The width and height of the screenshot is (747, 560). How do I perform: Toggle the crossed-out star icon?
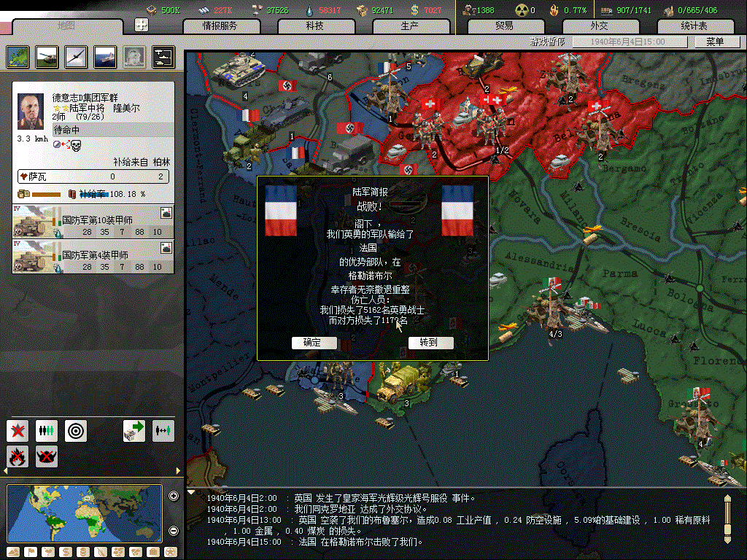(18, 431)
